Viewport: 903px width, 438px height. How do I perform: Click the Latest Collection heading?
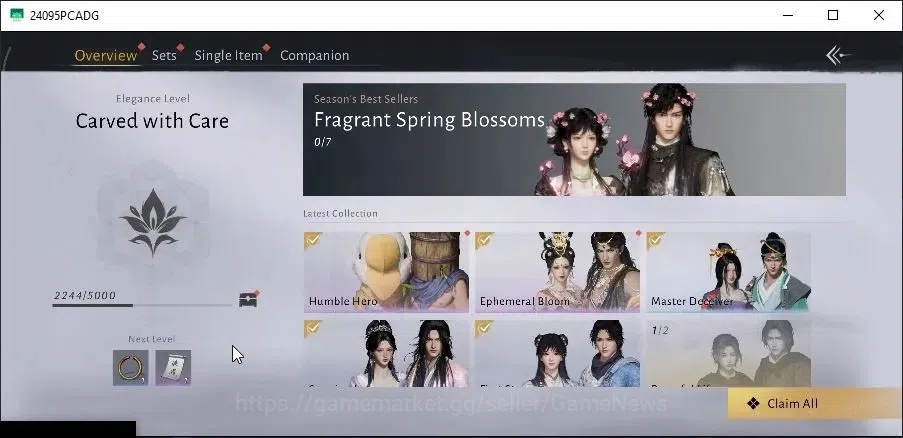pyautogui.click(x=340, y=214)
